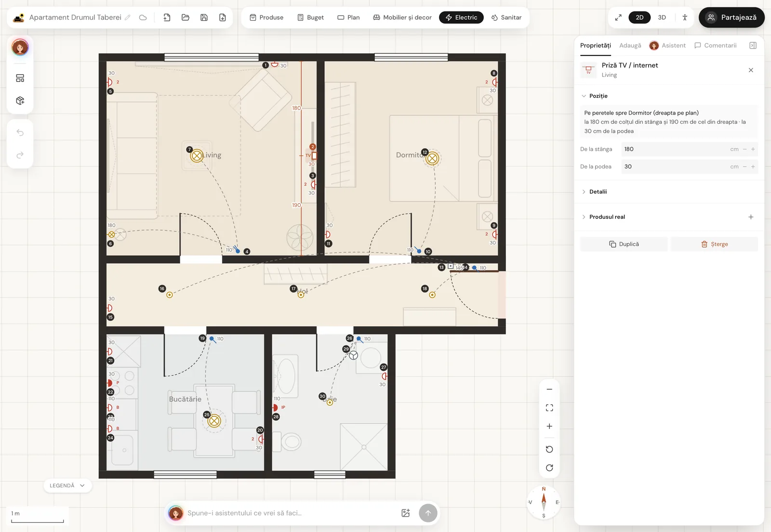Increase De la stânga value
This screenshot has width=771, height=532.
tap(753, 149)
